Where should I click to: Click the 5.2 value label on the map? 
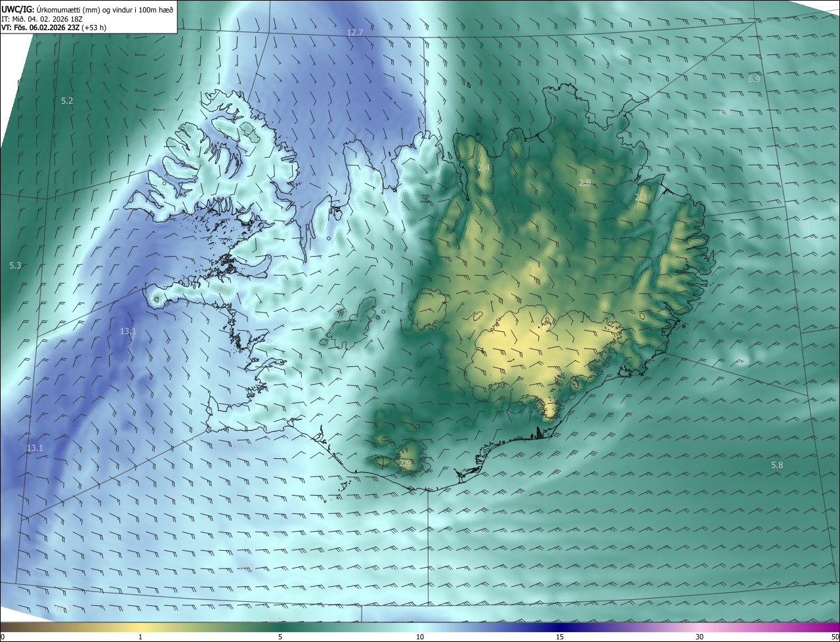click(x=67, y=100)
